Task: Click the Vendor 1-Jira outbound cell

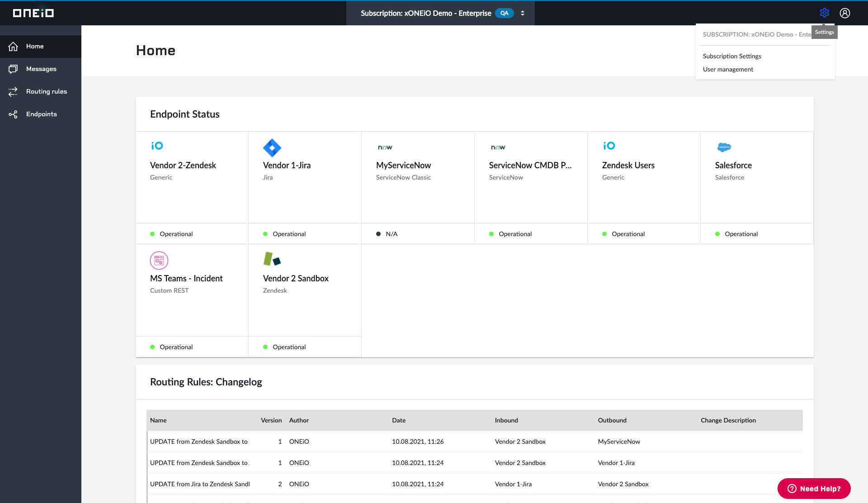Action: (x=616, y=463)
